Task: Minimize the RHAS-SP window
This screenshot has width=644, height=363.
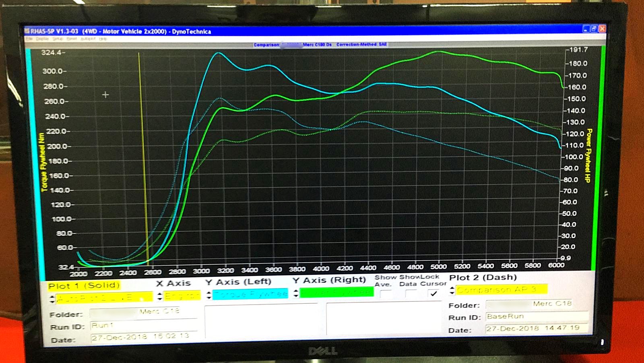Action: [x=586, y=29]
